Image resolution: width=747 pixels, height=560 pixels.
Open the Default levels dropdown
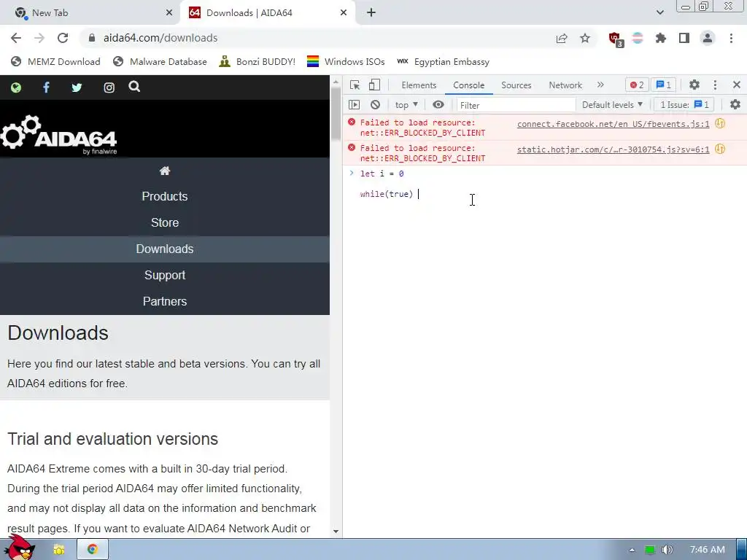click(x=612, y=105)
